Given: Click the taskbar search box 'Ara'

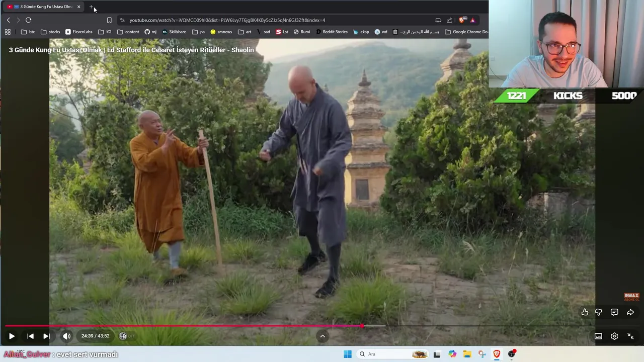Looking at the screenshot, I should (393, 354).
